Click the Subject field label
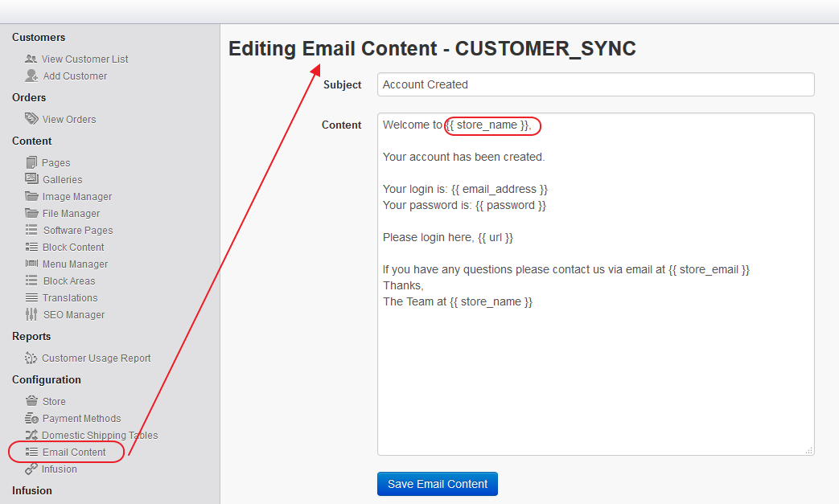This screenshot has width=839, height=504. click(343, 85)
